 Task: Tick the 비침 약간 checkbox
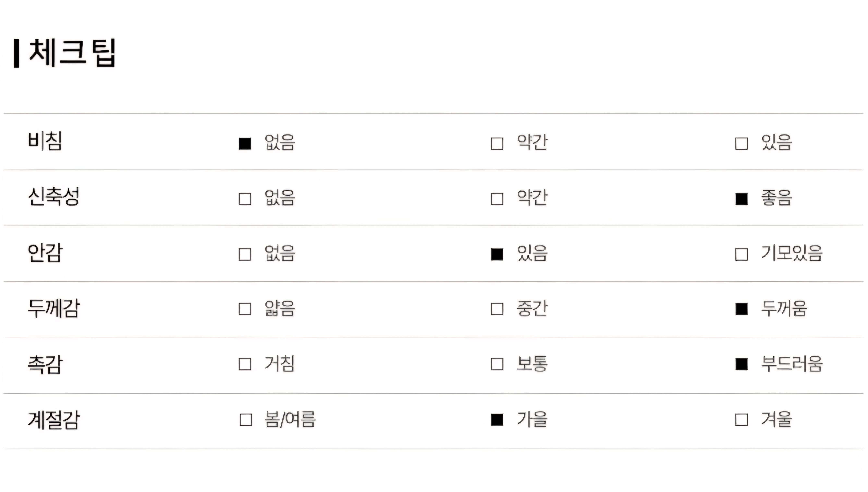497,143
